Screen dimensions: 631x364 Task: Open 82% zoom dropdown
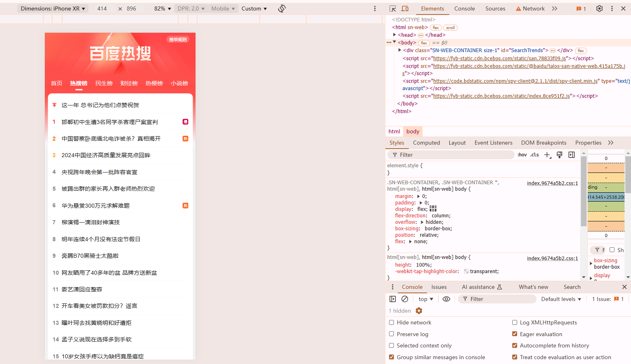coord(162,8)
